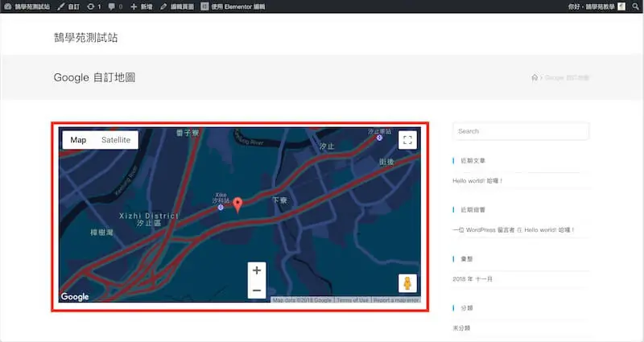This screenshot has width=644, height=342.
Task: Click the Google 自訂地圖 page title
Action: click(x=94, y=77)
